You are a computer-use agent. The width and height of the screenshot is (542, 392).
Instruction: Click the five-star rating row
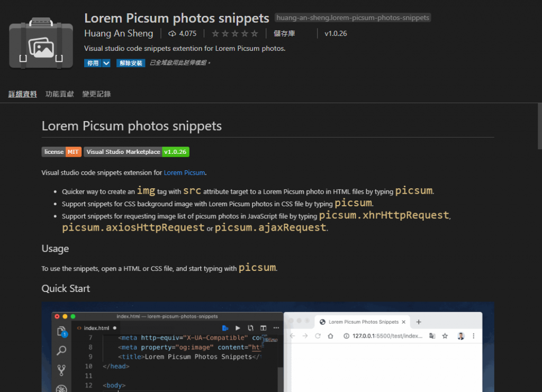[x=234, y=33]
